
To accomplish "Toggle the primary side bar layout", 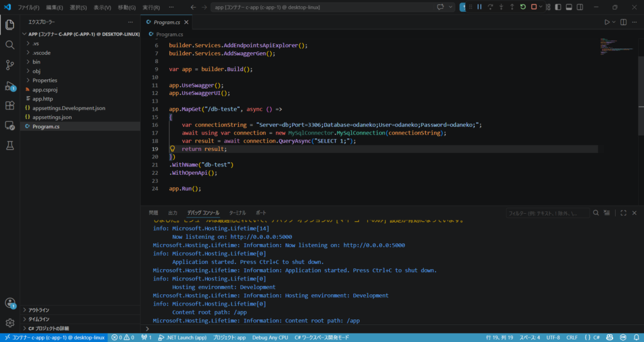I will click(x=558, y=7).
